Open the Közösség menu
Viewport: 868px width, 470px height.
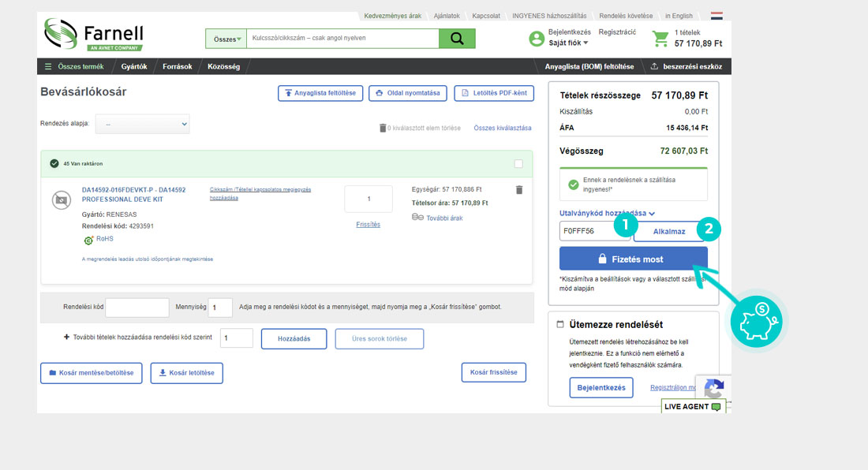point(223,66)
